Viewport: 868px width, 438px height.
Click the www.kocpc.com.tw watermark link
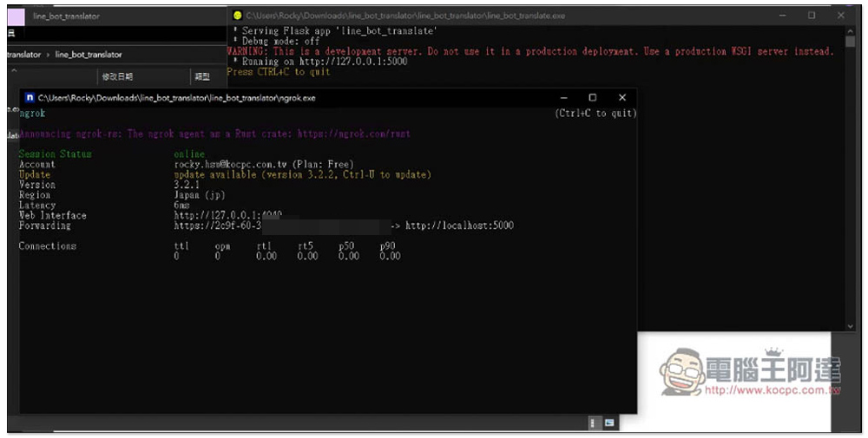click(x=773, y=390)
